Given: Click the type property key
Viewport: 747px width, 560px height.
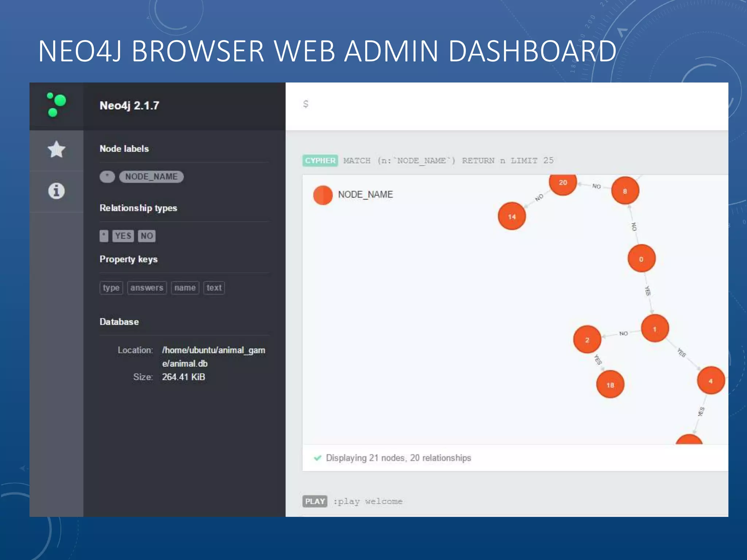Looking at the screenshot, I should click(111, 288).
